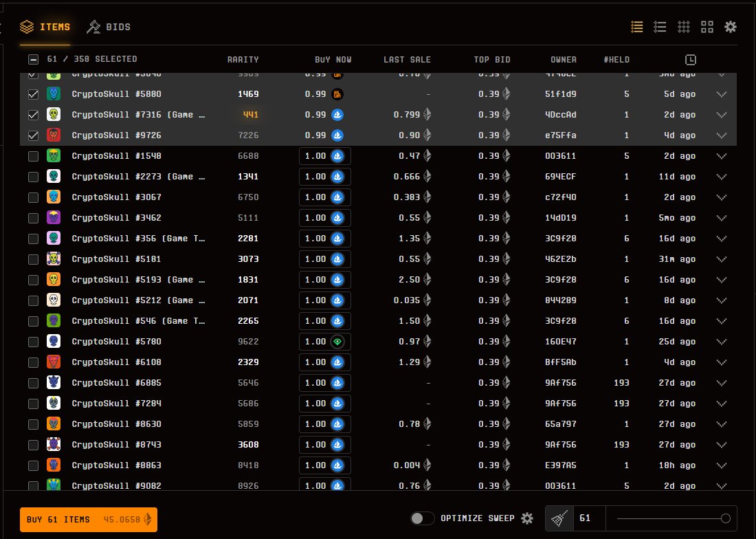Click OpenSea icon for CryptoSkull #9726

pos(337,135)
